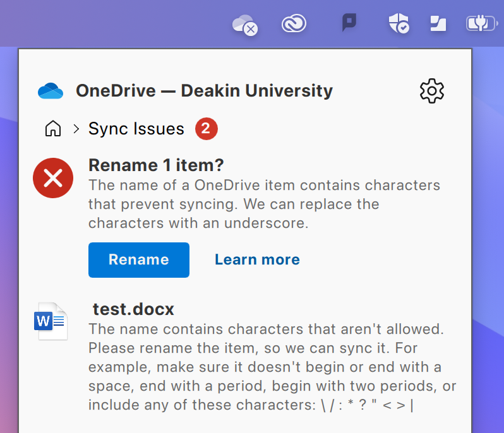Click the red error X icon

53,179
